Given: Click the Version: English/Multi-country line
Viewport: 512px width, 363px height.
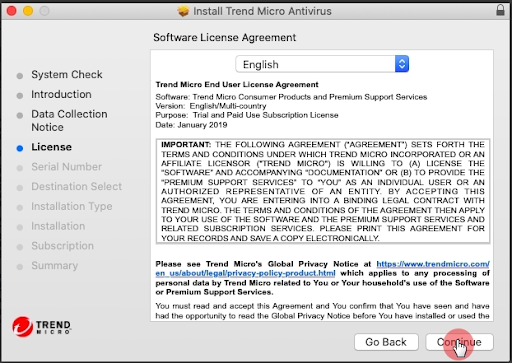Looking at the screenshot, I should point(211,106).
